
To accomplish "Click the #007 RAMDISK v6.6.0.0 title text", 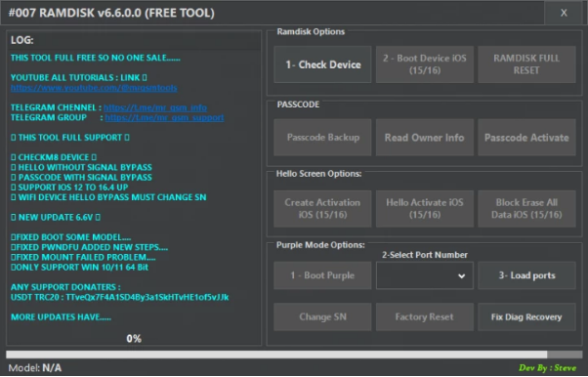I will pyautogui.click(x=111, y=13).
